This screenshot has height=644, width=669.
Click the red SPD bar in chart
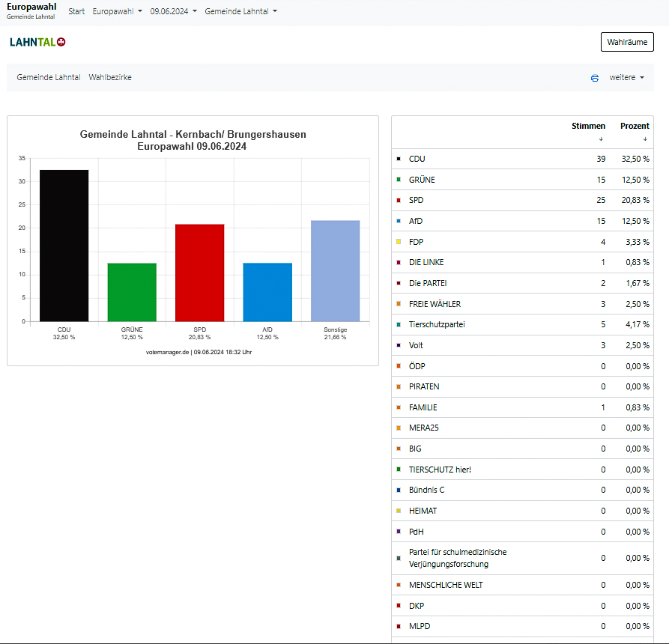[x=200, y=273]
